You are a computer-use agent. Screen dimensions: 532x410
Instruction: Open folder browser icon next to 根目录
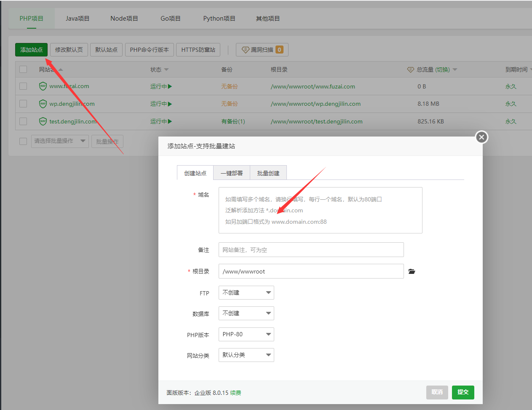coord(412,271)
